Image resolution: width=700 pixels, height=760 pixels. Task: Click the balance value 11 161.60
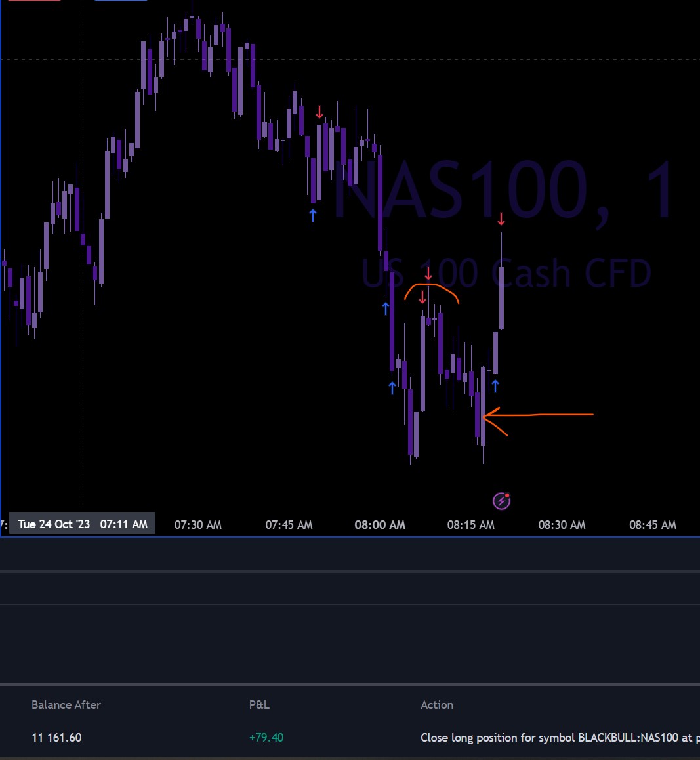56,738
